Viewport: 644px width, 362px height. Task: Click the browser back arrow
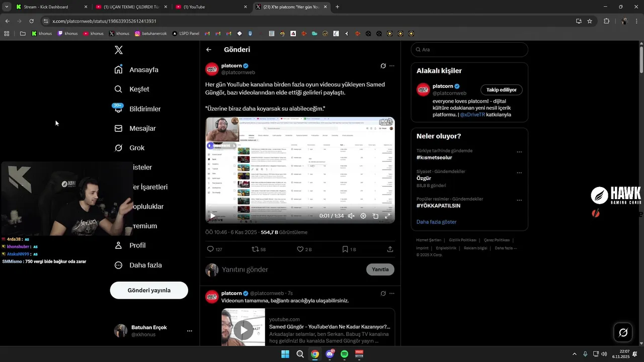pyautogui.click(x=7, y=21)
